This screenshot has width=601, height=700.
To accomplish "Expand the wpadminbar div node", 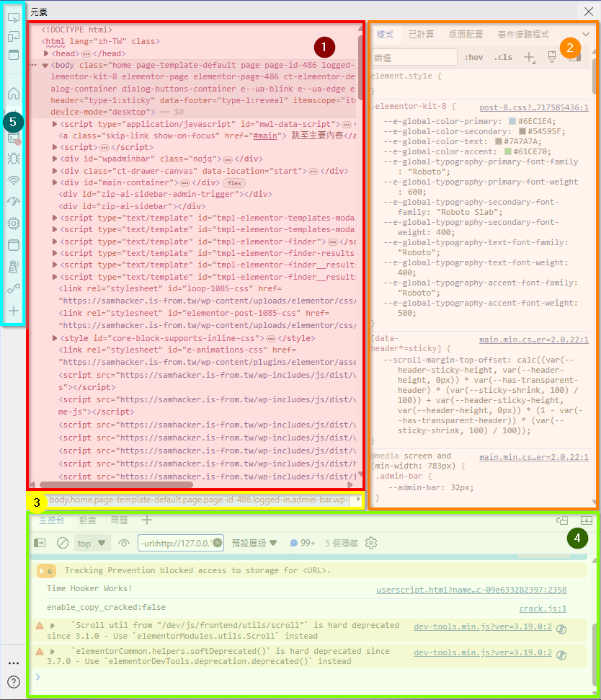I will [x=55, y=159].
